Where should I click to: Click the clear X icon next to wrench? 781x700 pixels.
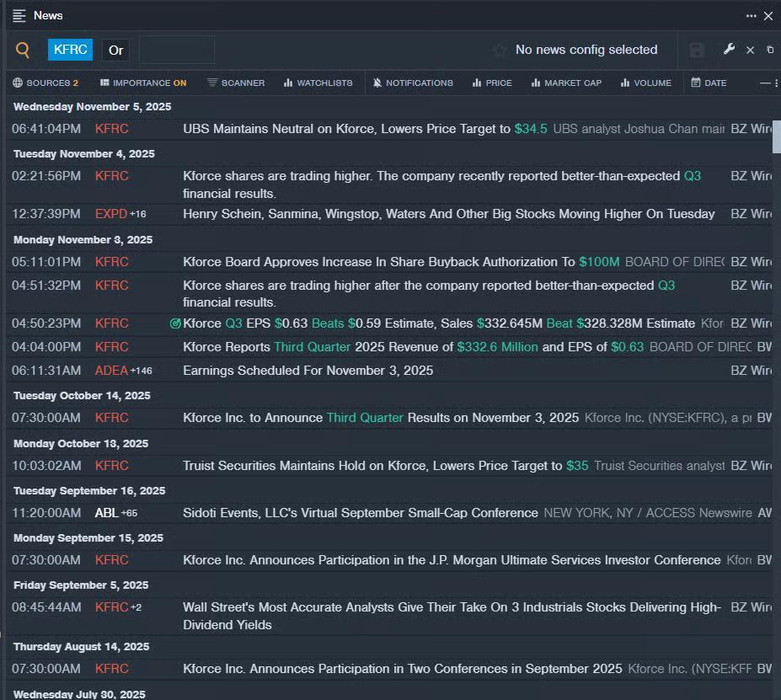tap(751, 51)
